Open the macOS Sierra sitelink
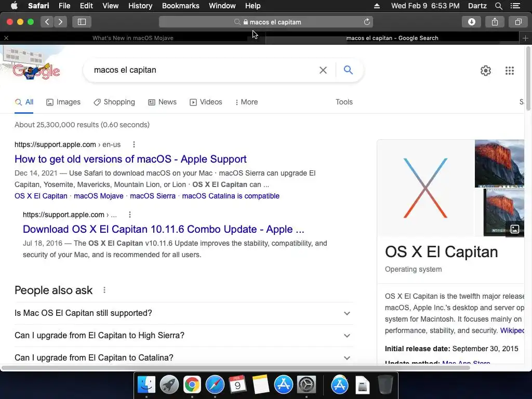 click(153, 196)
